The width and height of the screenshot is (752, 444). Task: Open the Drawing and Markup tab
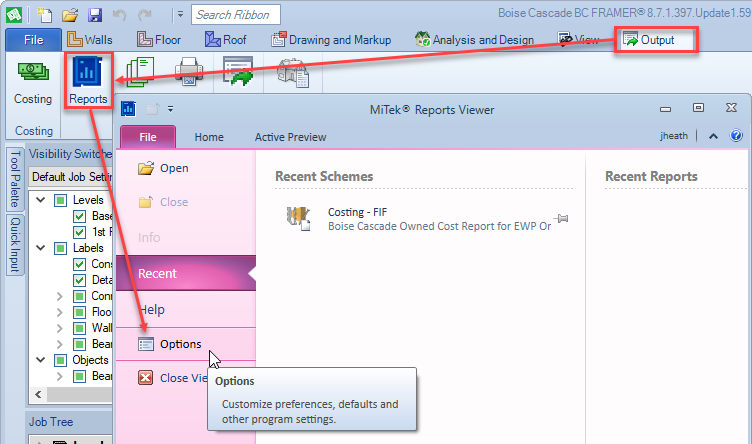[331, 40]
